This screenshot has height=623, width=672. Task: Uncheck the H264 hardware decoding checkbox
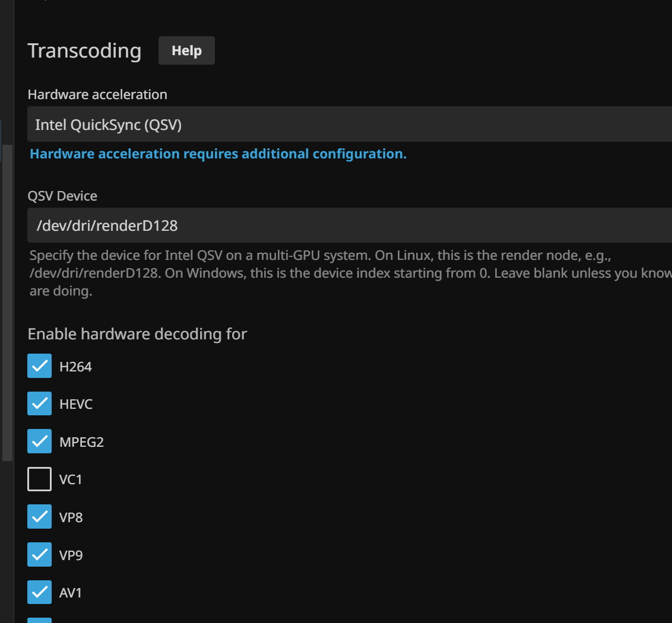(40, 366)
